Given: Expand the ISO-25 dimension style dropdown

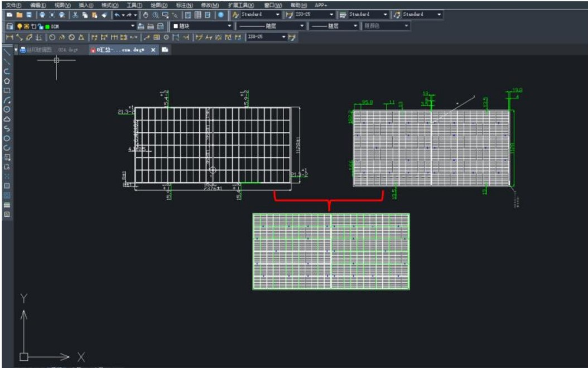Looking at the screenshot, I should [332, 14].
